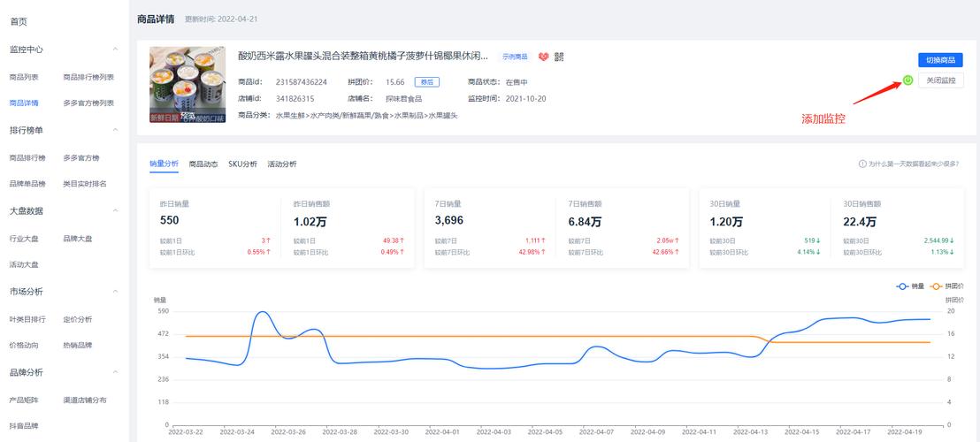
Task: Collapse the 排行榜单 sidebar section
Action: 115,130
